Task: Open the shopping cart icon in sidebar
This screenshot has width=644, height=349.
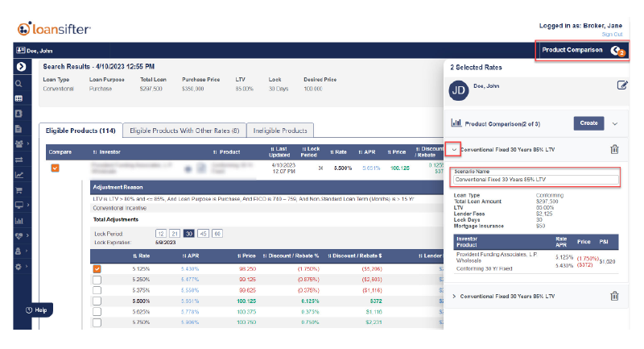Action: tap(19, 190)
